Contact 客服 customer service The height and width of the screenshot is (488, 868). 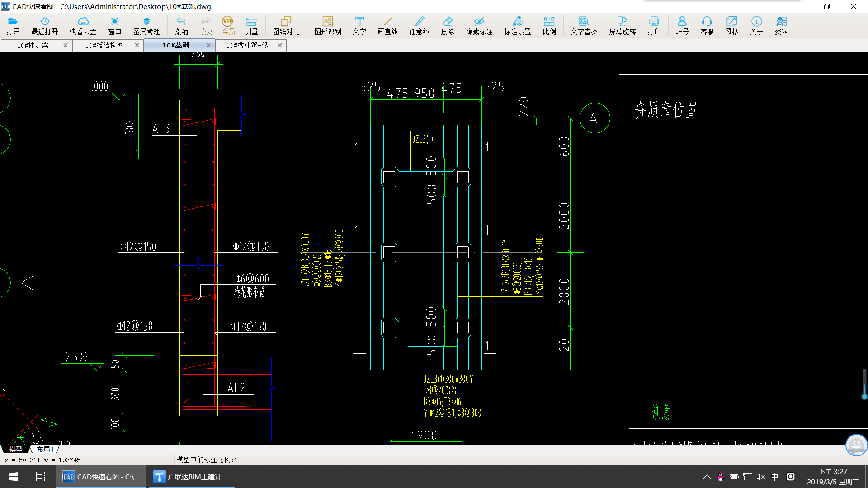pos(707,26)
